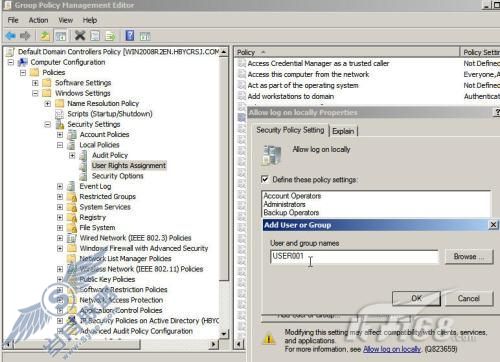This screenshot has width=500, height=362.
Task: Click OK in Add User or Group
Action: pyautogui.click(x=416, y=298)
